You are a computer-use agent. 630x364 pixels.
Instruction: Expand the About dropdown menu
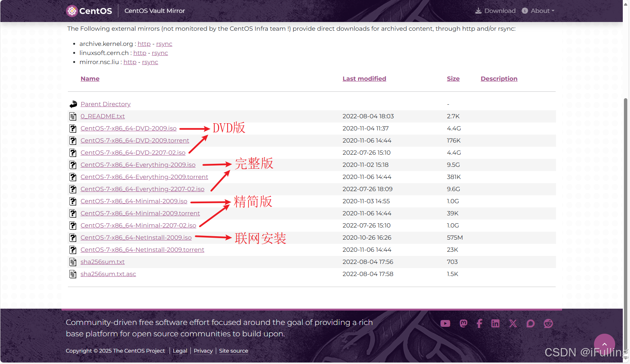click(538, 11)
